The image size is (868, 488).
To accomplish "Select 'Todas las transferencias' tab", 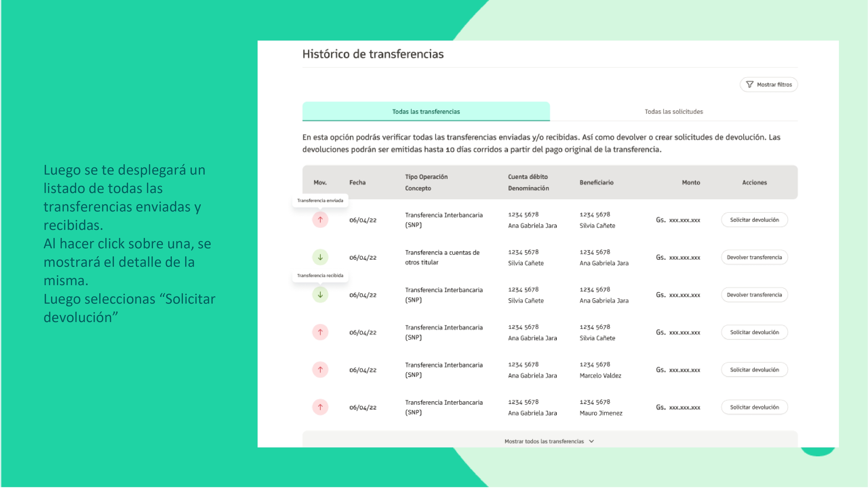I will tap(426, 111).
